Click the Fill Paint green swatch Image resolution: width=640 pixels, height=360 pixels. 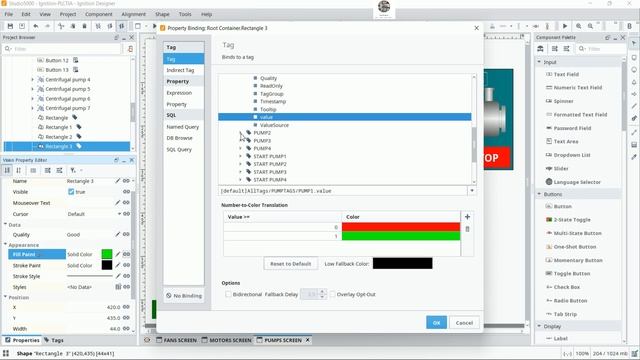(107, 254)
